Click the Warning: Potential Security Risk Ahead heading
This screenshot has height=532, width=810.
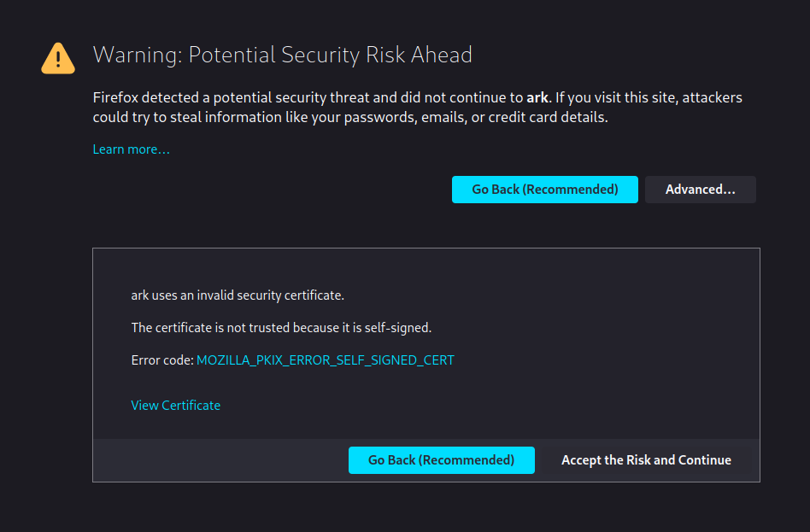click(283, 55)
